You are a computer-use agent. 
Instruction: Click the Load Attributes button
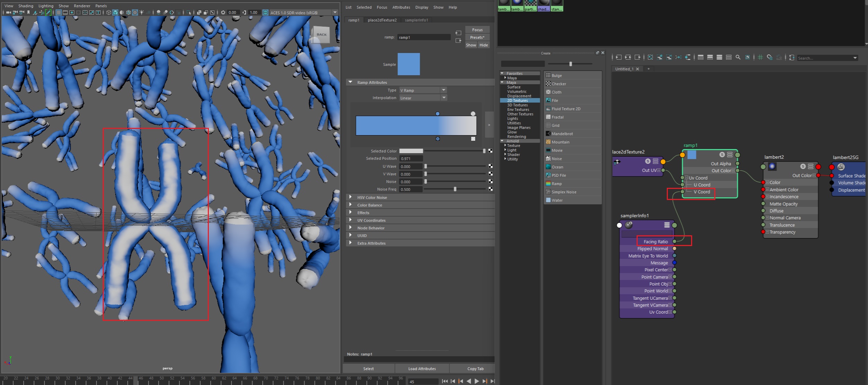coord(422,368)
